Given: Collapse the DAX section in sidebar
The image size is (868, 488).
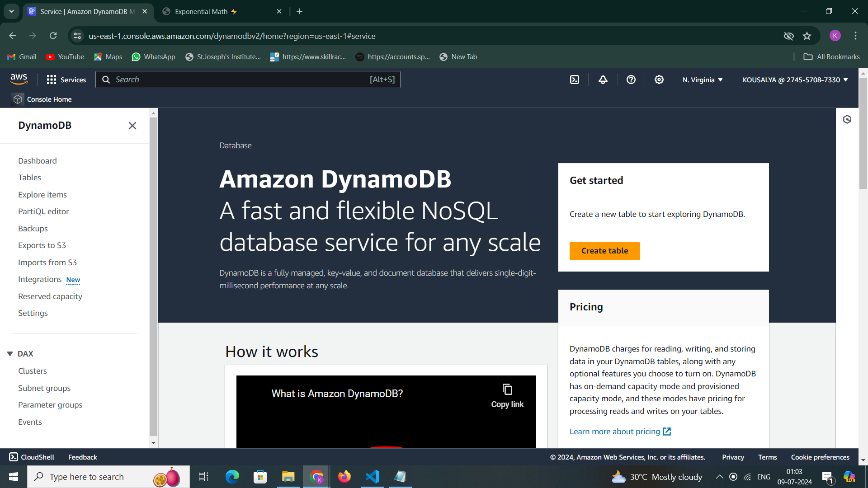Looking at the screenshot, I should (10, 354).
